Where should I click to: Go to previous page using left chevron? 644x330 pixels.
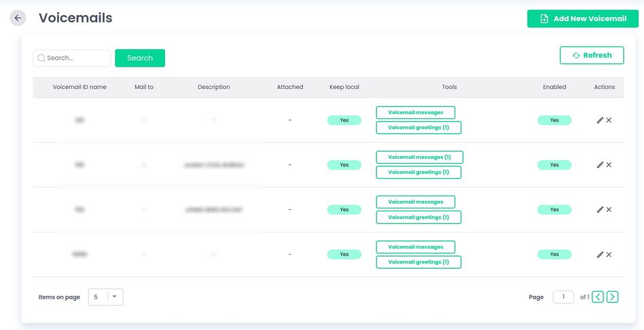click(x=598, y=297)
